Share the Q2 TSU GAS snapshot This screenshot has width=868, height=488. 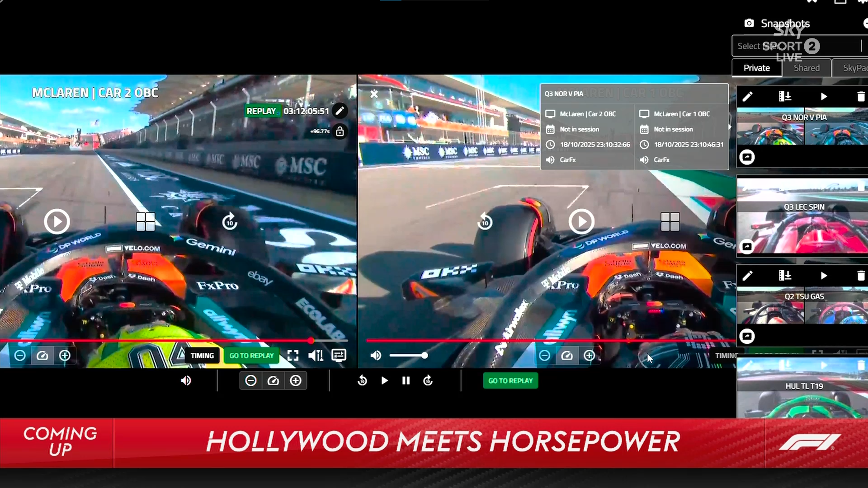tap(747, 336)
